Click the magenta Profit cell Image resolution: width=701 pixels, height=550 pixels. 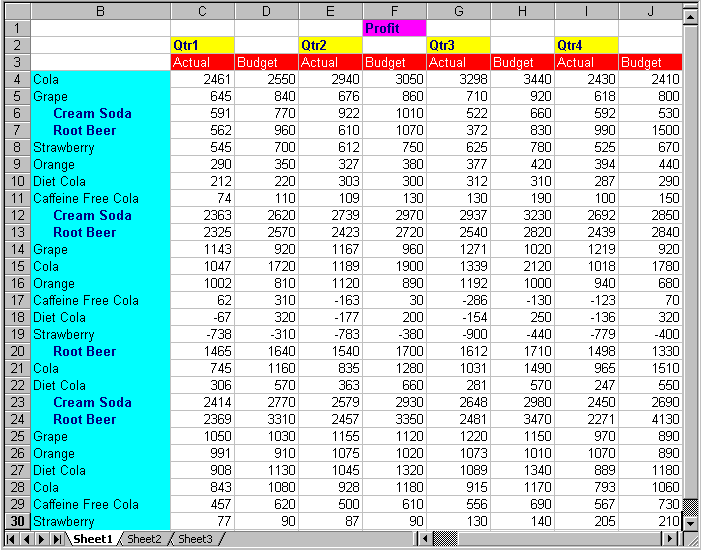click(x=394, y=28)
